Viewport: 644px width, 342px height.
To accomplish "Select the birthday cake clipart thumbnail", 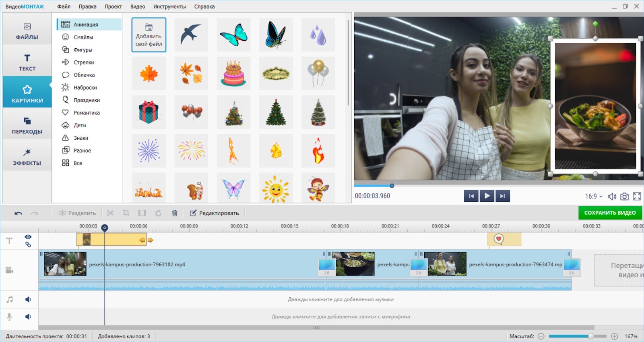I will click(x=233, y=74).
